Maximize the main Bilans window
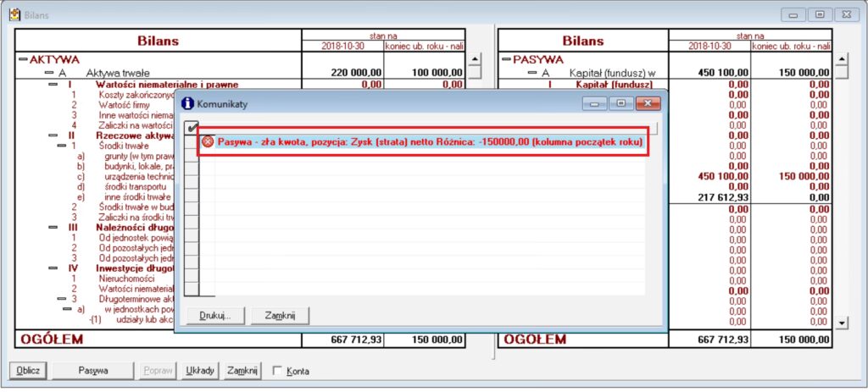Viewport: 868px width, 392px height. tap(820, 15)
